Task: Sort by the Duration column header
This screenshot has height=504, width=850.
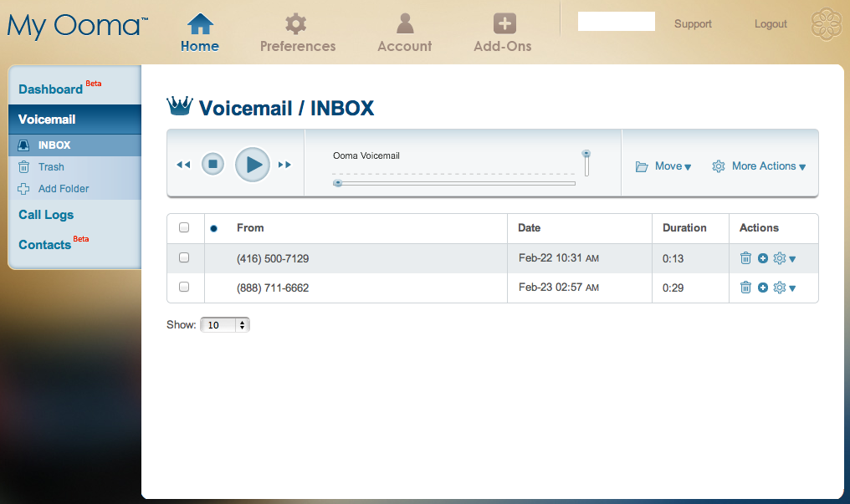Action: click(684, 228)
